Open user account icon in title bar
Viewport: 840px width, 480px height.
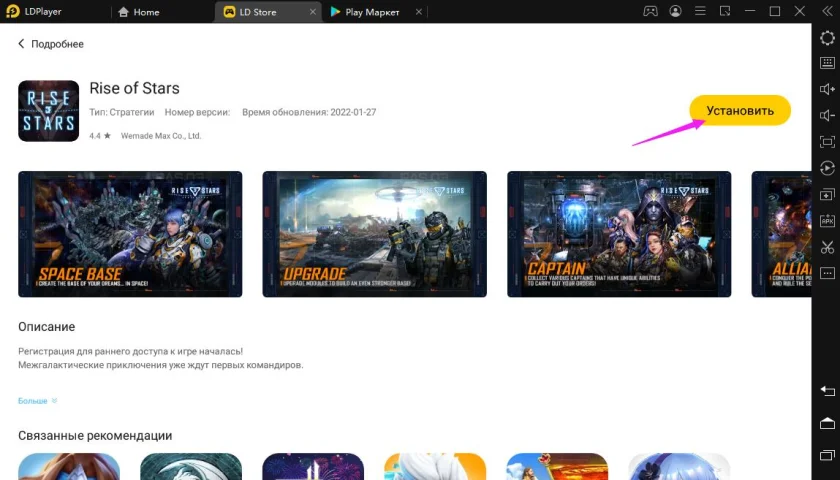click(675, 11)
